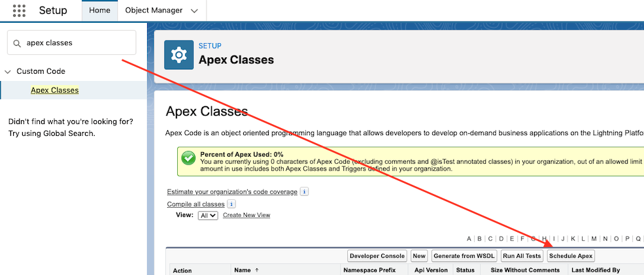The height and width of the screenshot is (275, 644).
Task: Click the Api Version column header
Action: (x=431, y=270)
